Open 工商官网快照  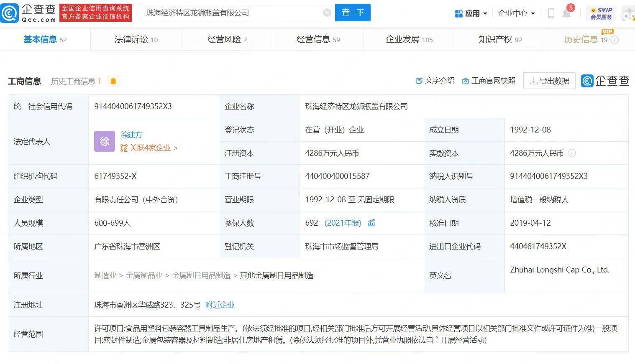point(489,81)
